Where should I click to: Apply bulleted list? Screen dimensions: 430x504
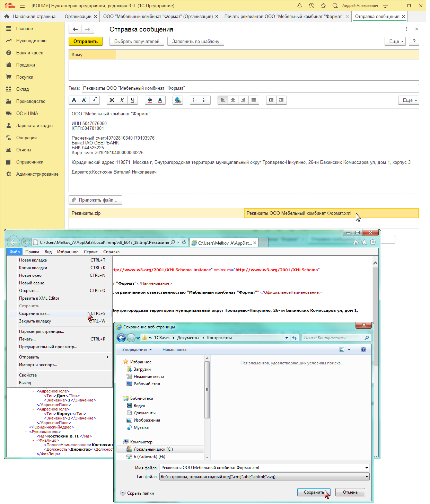click(x=195, y=100)
